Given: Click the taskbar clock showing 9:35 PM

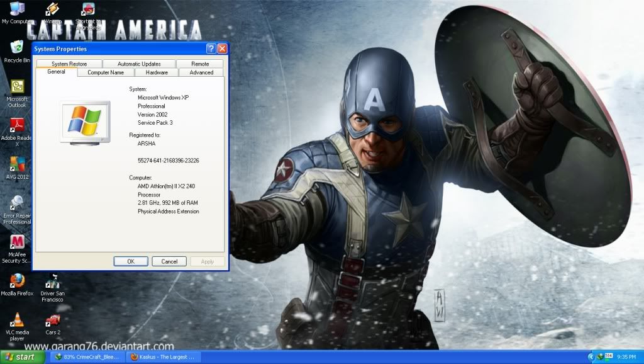Looking at the screenshot, I should [x=626, y=356].
